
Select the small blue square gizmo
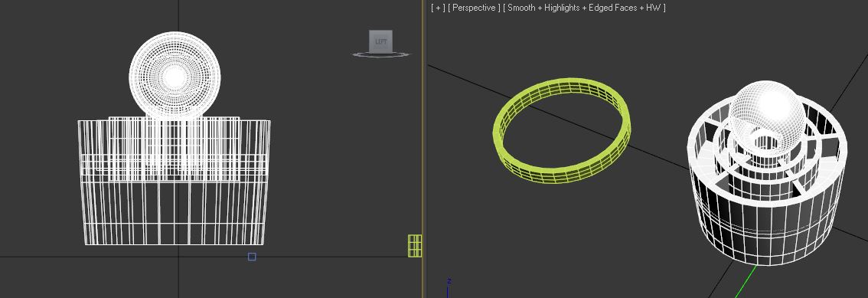coord(252,257)
